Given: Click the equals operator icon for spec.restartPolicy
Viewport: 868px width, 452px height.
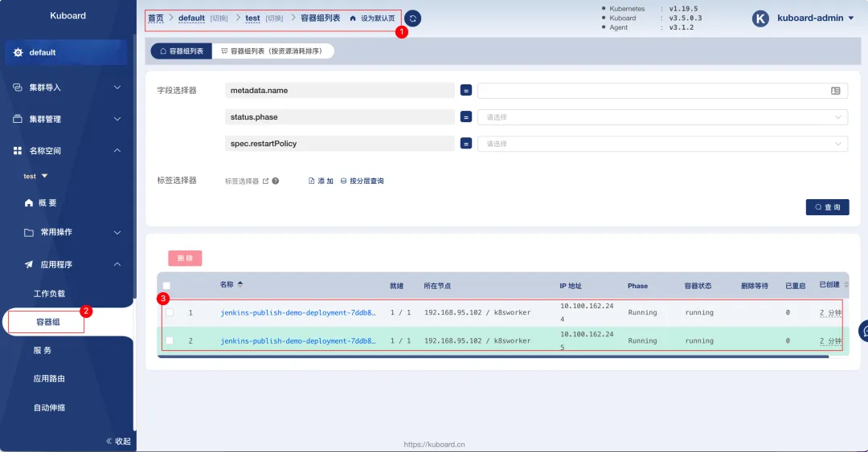Looking at the screenshot, I should [466, 143].
